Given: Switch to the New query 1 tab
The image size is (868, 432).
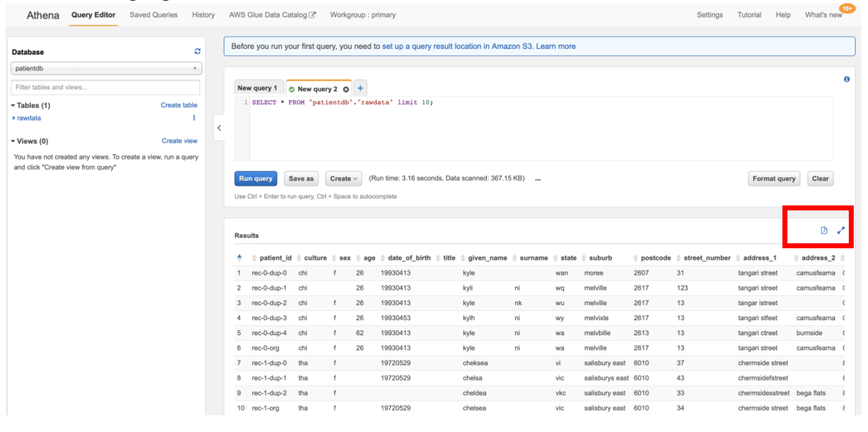Looking at the screenshot, I should point(257,88).
